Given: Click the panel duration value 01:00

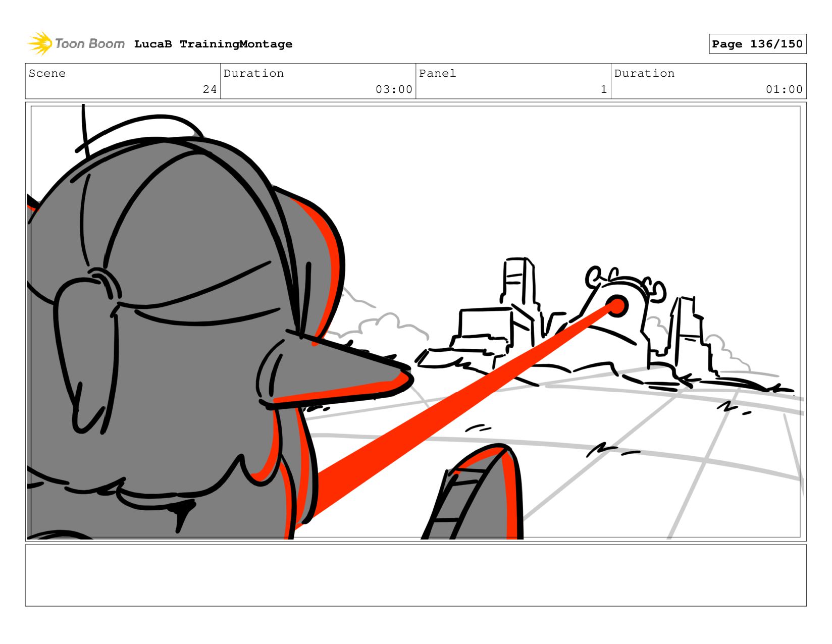Looking at the screenshot, I should [x=784, y=89].
